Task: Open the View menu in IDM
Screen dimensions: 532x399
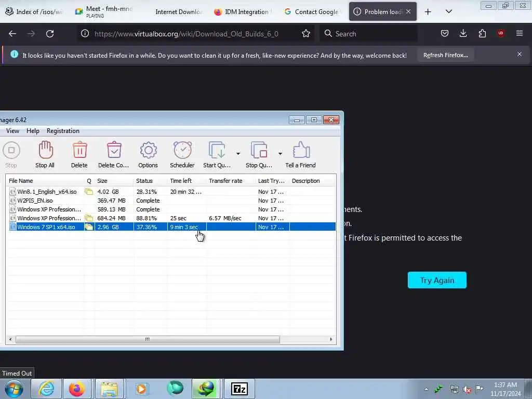Action: tap(12, 131)
